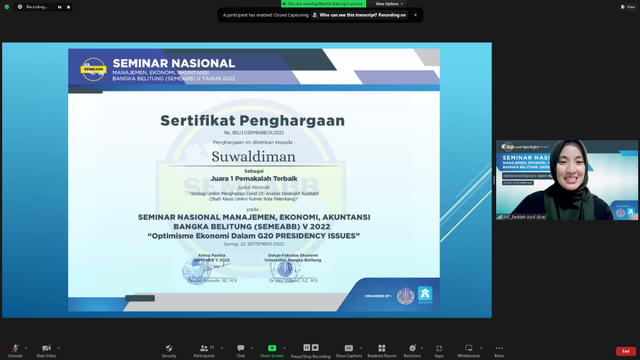Click the 'Optimisme Ekonomi Dalam G20' theme line
The width and height of the screenshot is (640, 360).
tap(253, 236)
